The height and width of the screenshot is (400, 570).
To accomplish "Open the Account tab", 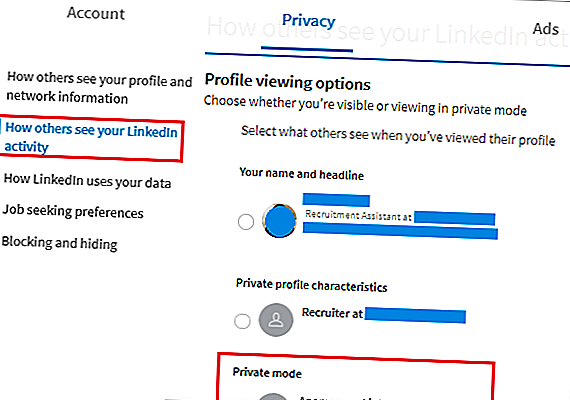I will (96, 14).
